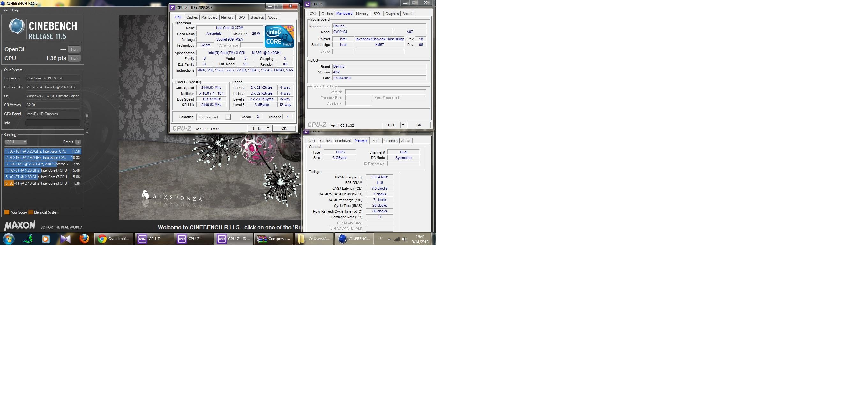
Task: Click the motherboard Model 0WXY9J field
Action: (x=362, y=32)
